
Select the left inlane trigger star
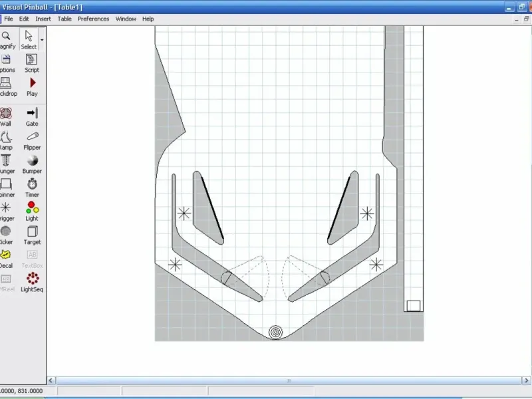[x=184, y=213]
